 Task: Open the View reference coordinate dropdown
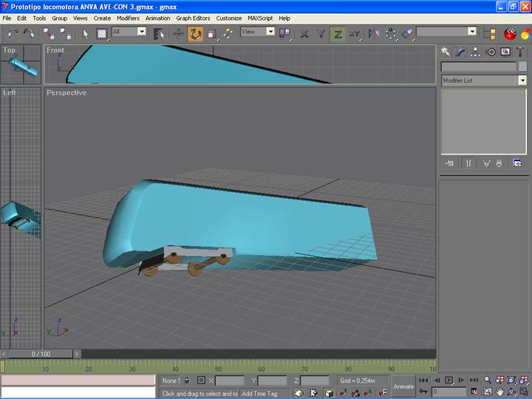click(x=270, y=32)
